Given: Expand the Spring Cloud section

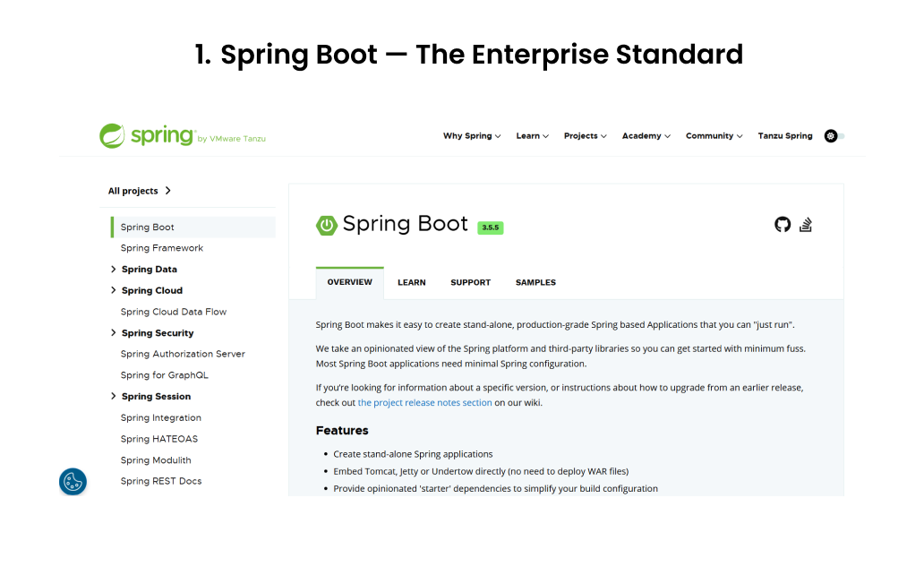Looking at the screenshot, I should click(114, 290).
